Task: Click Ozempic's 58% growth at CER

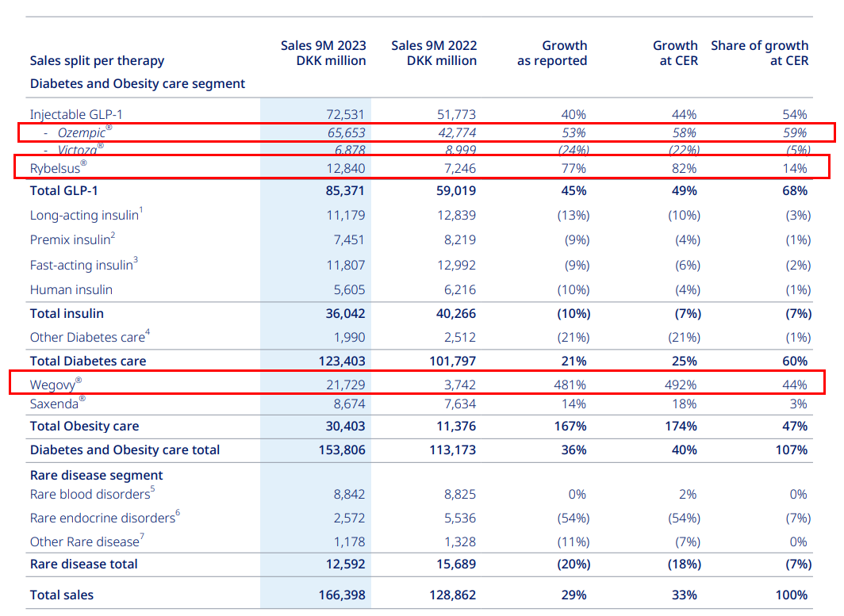Action: (x=684, y=133)
